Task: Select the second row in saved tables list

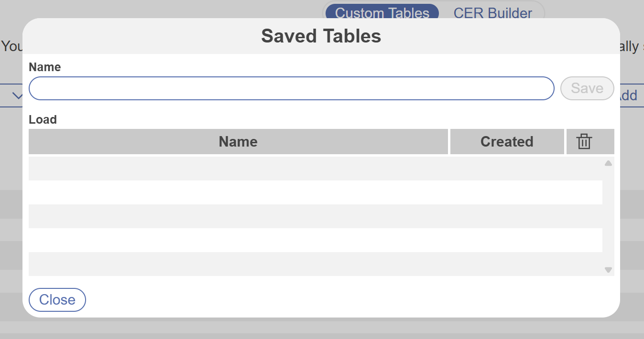Action: click(x=315, y=192)
